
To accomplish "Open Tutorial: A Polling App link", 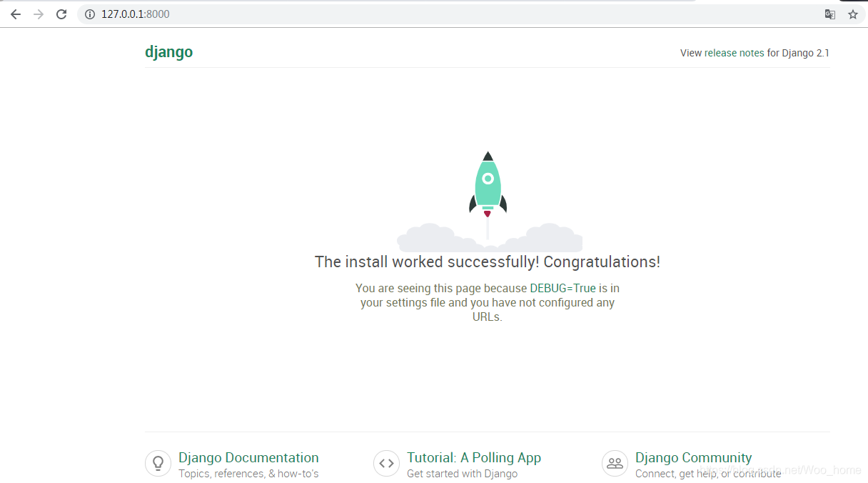I will pos(474,458).
